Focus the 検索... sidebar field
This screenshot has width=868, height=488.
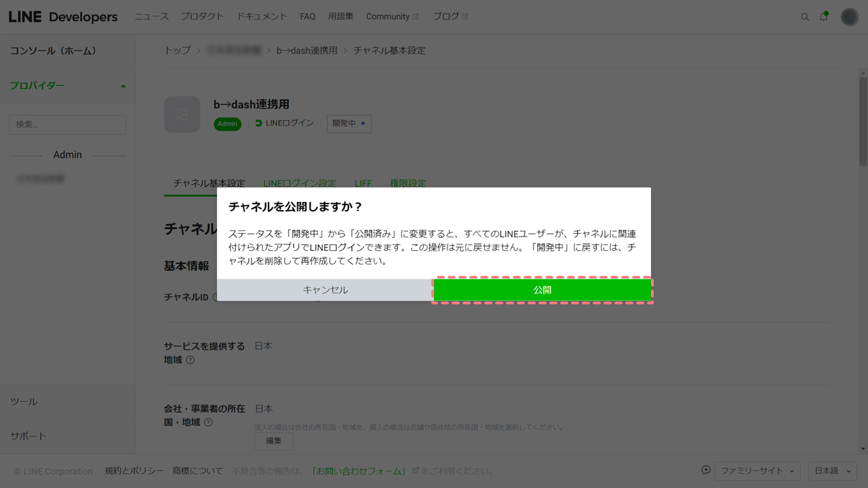point(67,125)
